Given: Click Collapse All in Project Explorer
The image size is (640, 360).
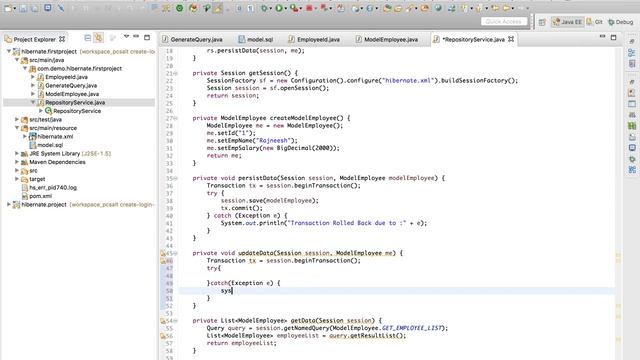Looking at the screenshot, I should click(x=87, y=38).
